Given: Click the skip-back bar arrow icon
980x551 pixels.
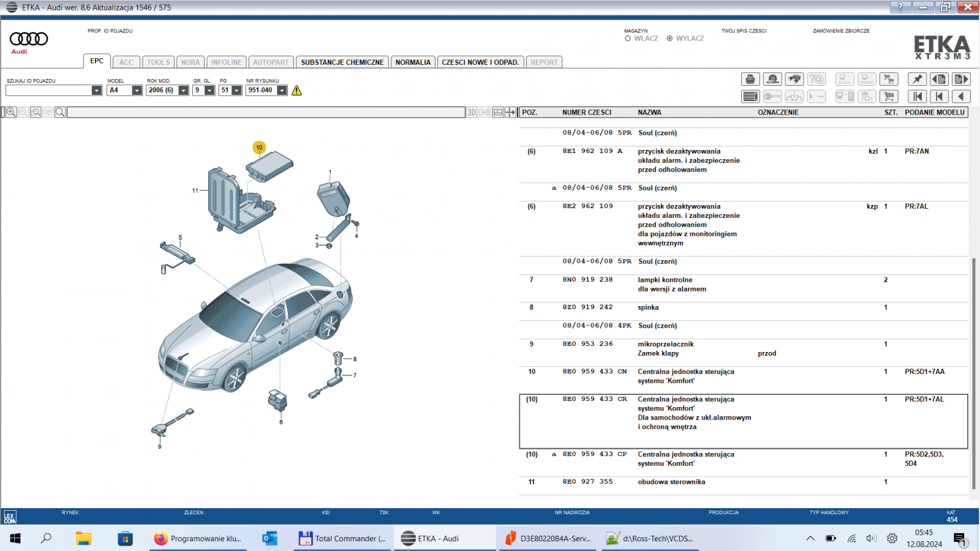Looking at the screenshot, I should click(939, 96).
